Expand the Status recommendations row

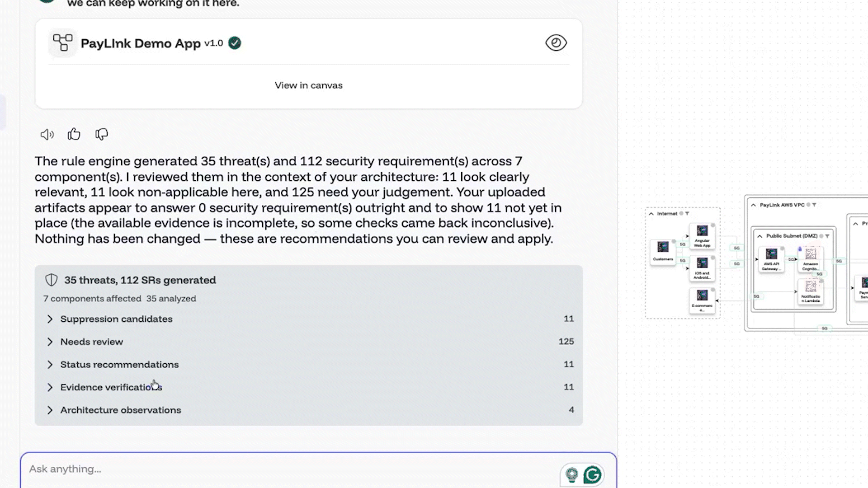pos(309,365)
